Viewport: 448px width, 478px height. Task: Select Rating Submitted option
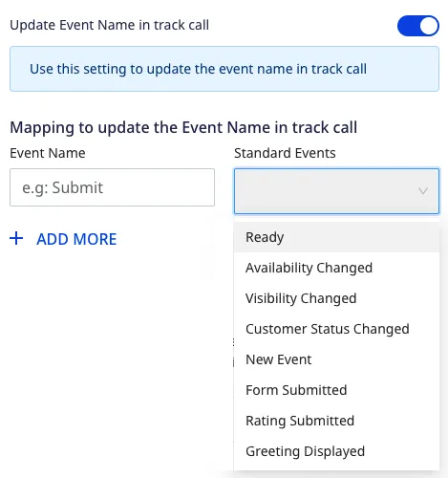(336, 421)
